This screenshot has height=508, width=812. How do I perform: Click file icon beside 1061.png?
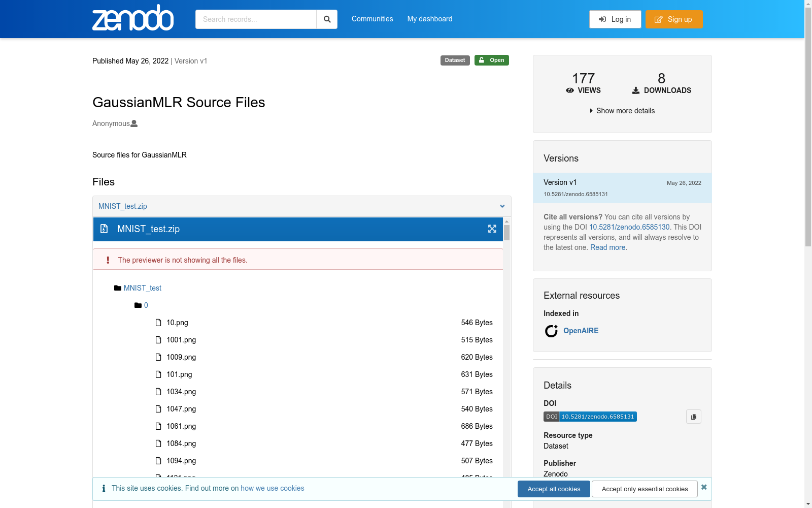point(158,426)
